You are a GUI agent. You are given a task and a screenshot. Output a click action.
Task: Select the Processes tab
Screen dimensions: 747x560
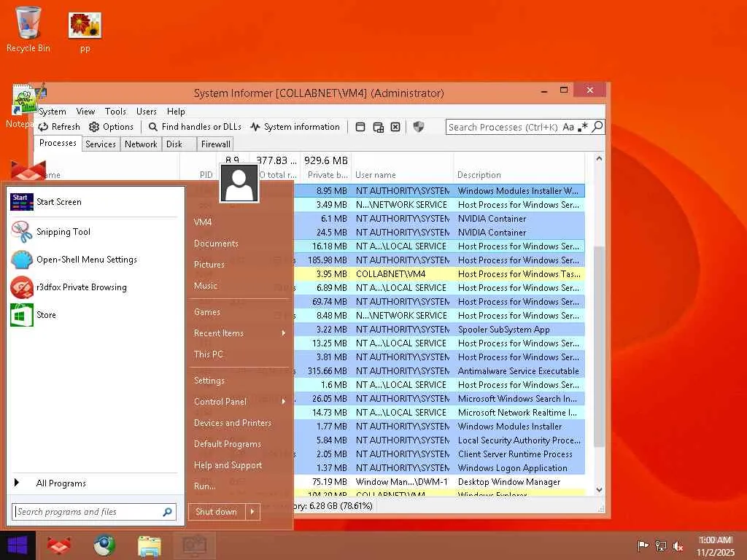pyautogui.click(x=58, y=143)
